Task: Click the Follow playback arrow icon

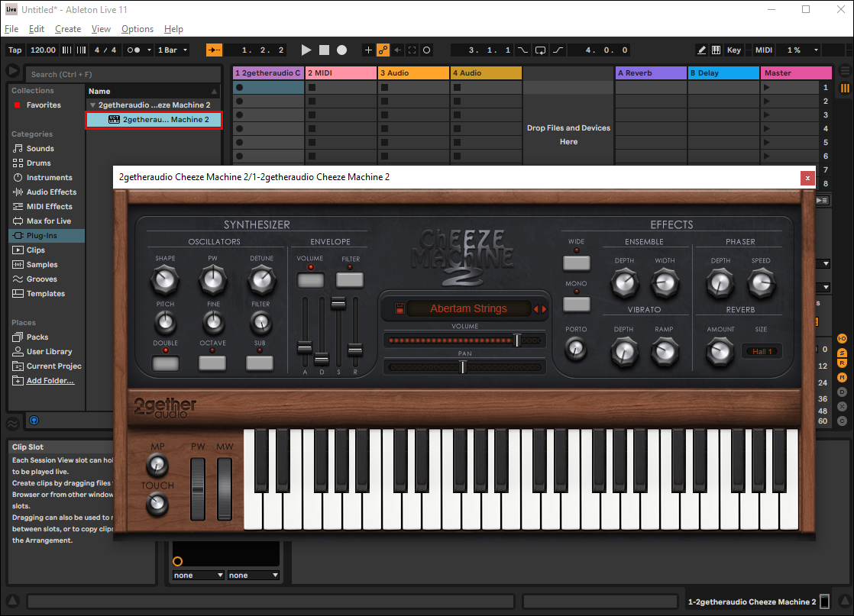Action: [214, 50]
